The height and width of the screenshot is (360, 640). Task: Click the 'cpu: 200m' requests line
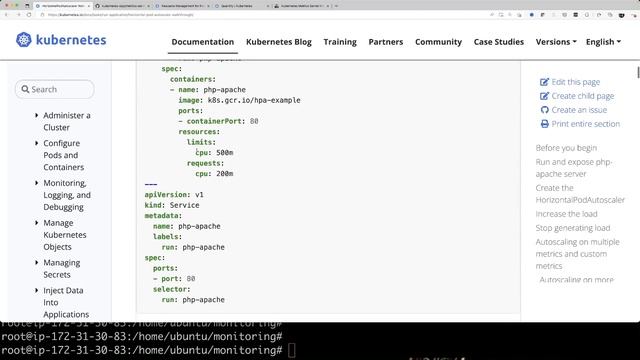click(x=214, y=173)
